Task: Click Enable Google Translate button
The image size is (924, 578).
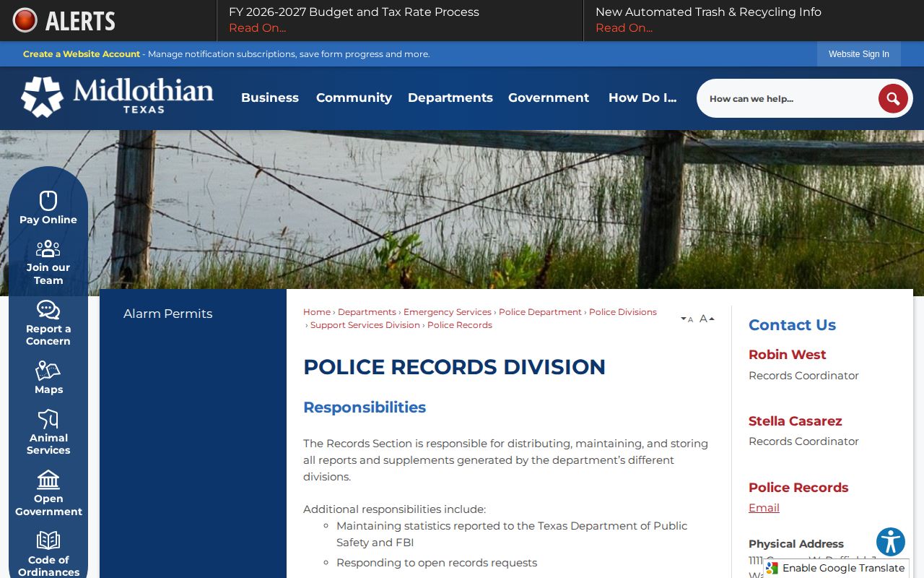Action: (x=835, y=568)
